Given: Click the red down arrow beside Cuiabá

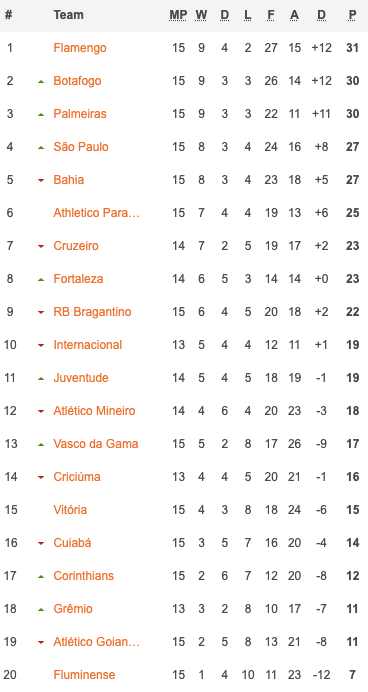Looking at the screenshot, I should [41, 543].
